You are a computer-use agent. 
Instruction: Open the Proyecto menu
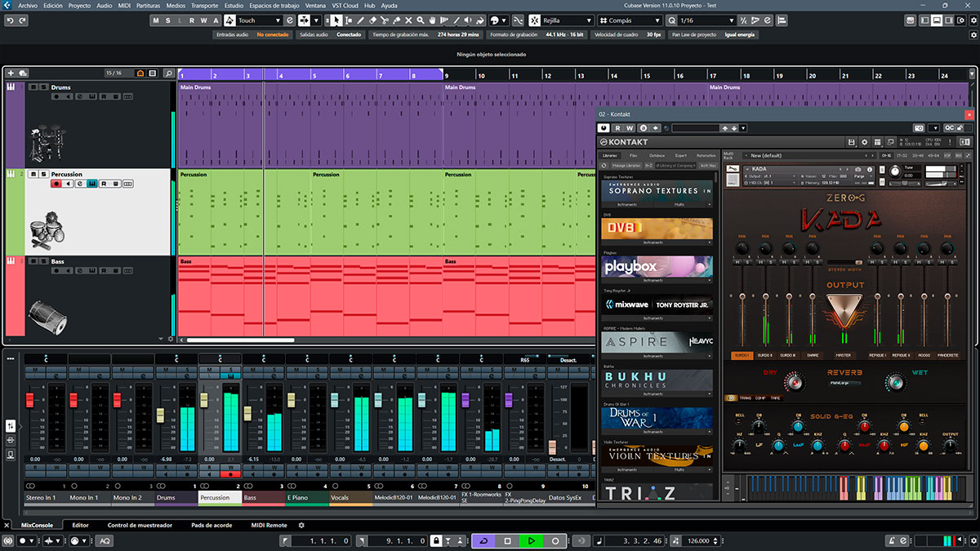pos(79,5)
